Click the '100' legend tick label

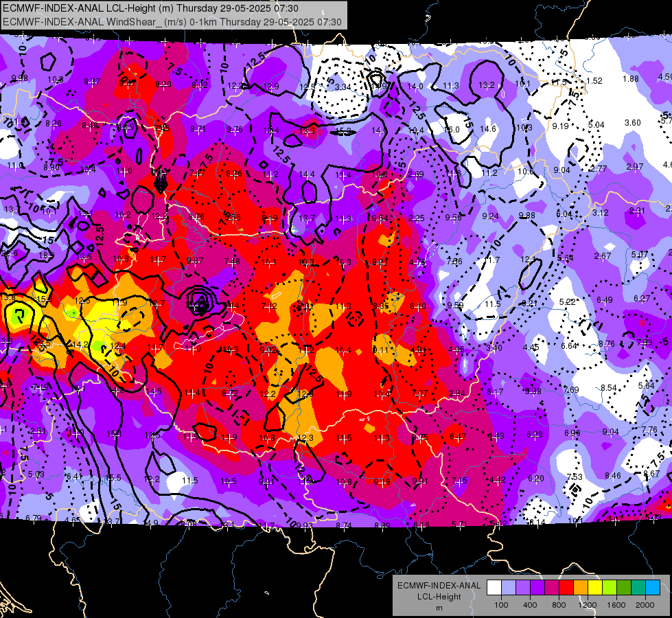pyautogui.click(x=501, y=605)
